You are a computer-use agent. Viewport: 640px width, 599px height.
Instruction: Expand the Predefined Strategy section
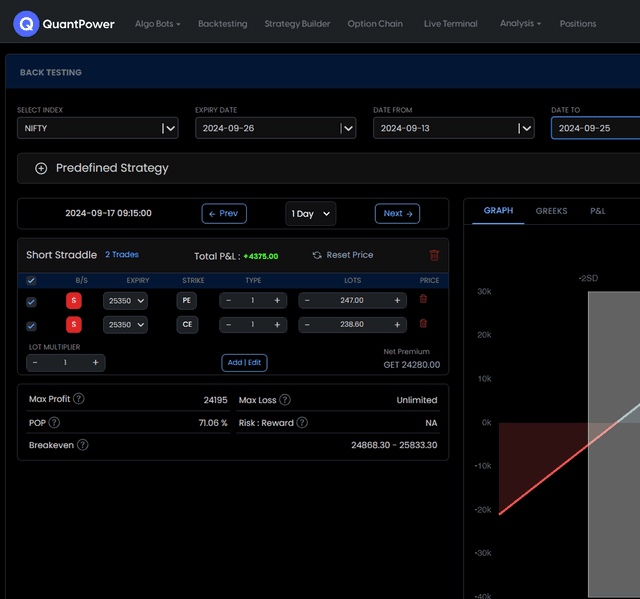coord(41,168)
